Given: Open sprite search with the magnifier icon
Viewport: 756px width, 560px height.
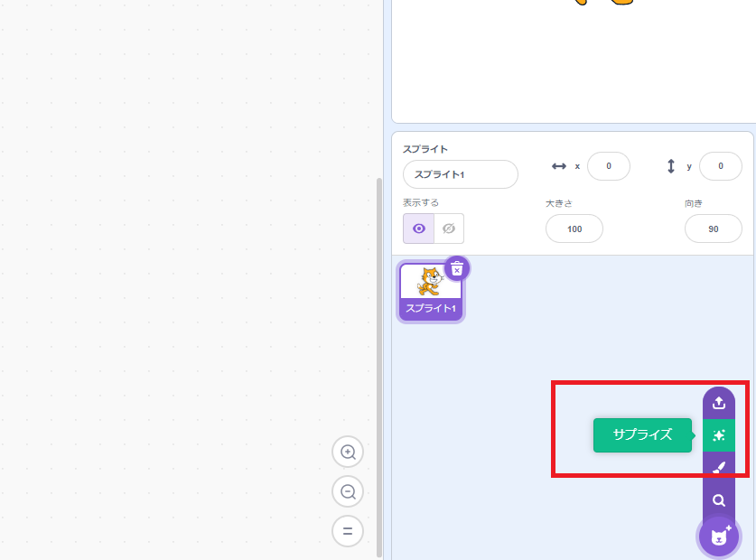Looking at the screenshot, I should pyautogui.click(x=719, y=500).
